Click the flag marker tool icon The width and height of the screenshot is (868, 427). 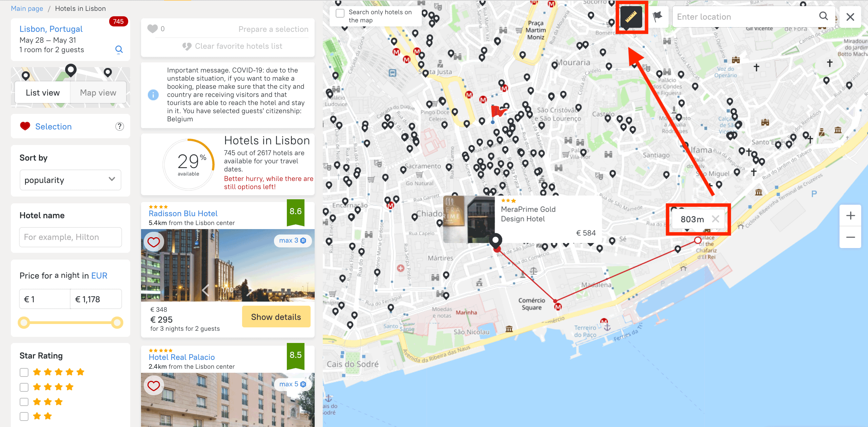[x=657, y=17]
